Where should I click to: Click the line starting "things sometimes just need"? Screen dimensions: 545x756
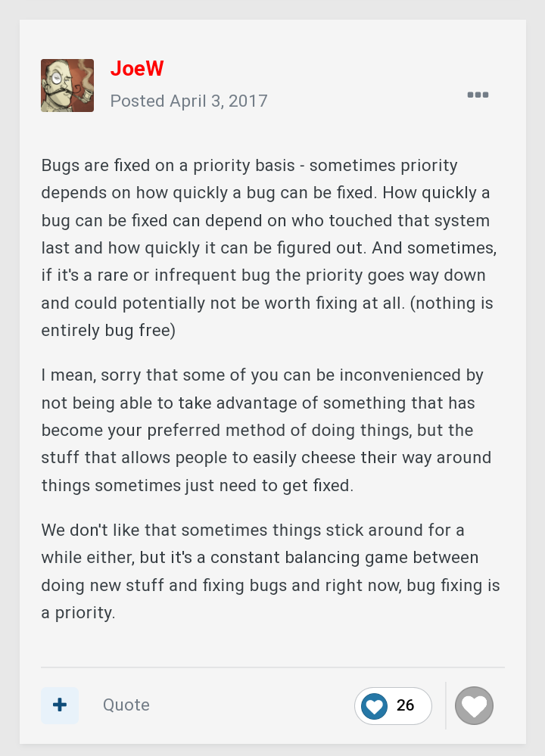(197, 486)
